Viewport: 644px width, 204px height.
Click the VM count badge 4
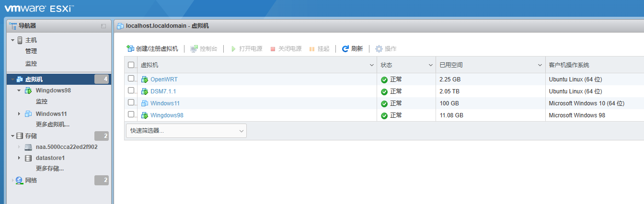coord(102,79)
